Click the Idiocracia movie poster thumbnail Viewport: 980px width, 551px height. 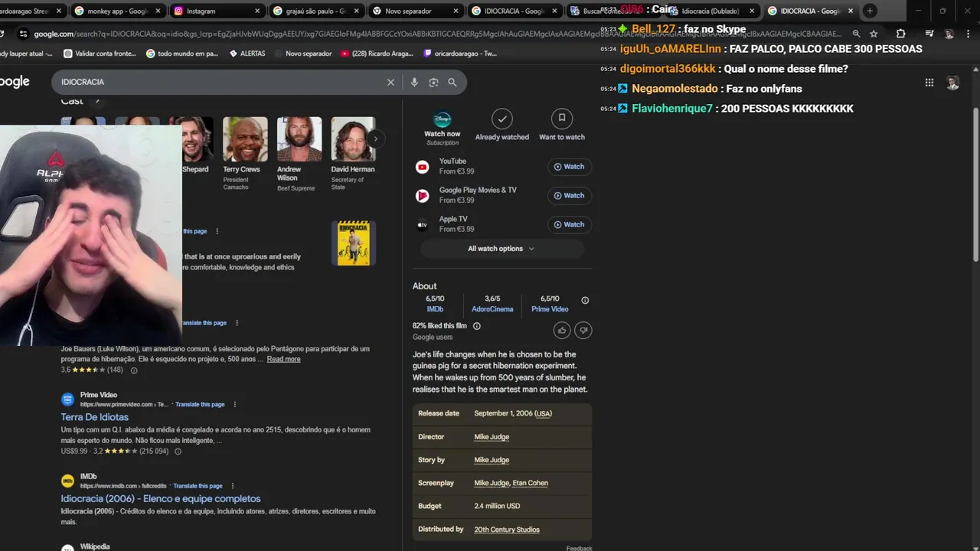pyautogui.click(x=354, y=243)
